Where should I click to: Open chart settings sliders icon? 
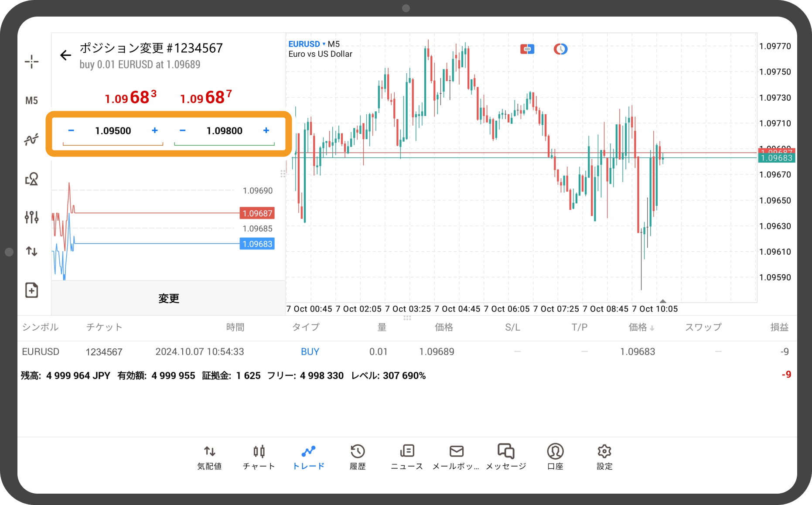(31, 217)
